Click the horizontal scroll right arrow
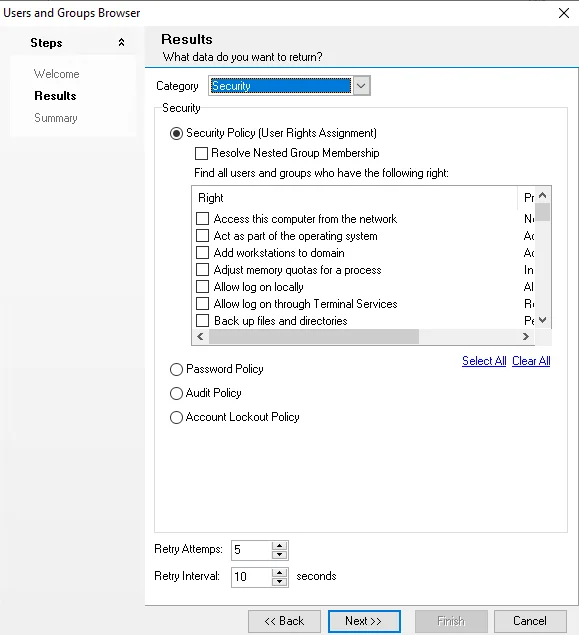 (x=526, y=337)
